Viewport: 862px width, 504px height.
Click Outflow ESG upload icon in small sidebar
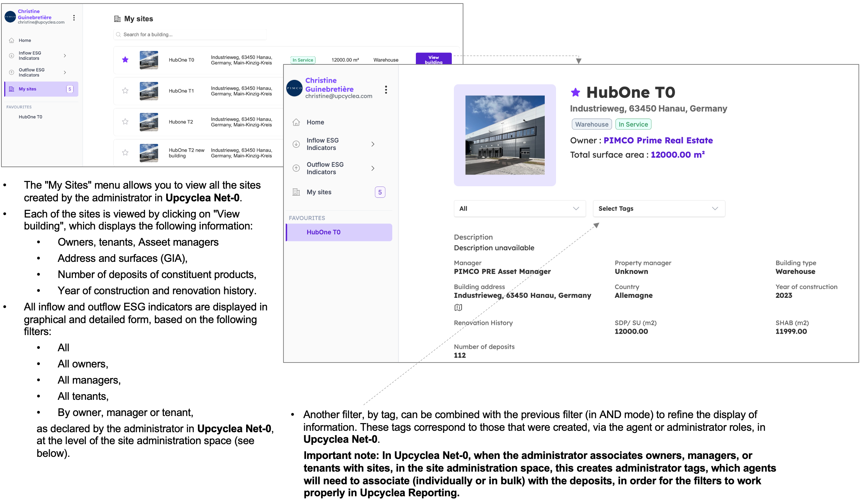[12, 73]
